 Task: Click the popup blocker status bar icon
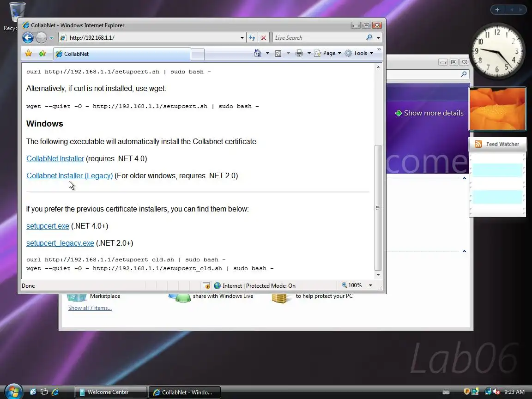(x=206, y=286)
